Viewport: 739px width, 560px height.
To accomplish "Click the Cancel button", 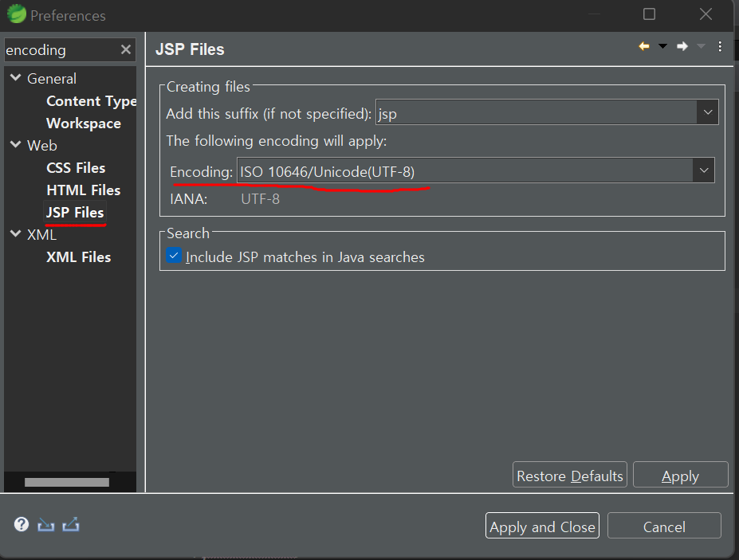I will [664, 526].
